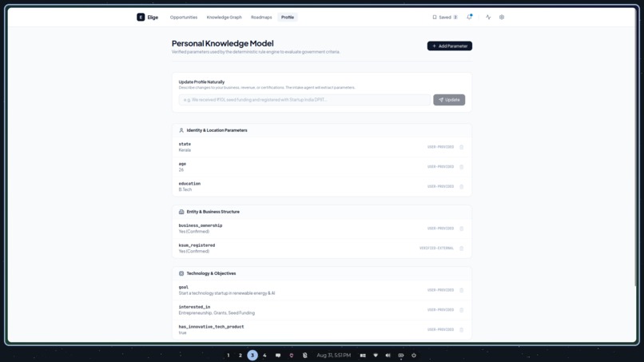Viewport: 644px width, 362px height.
Task: Open the notifications bell
Action: 470,18
